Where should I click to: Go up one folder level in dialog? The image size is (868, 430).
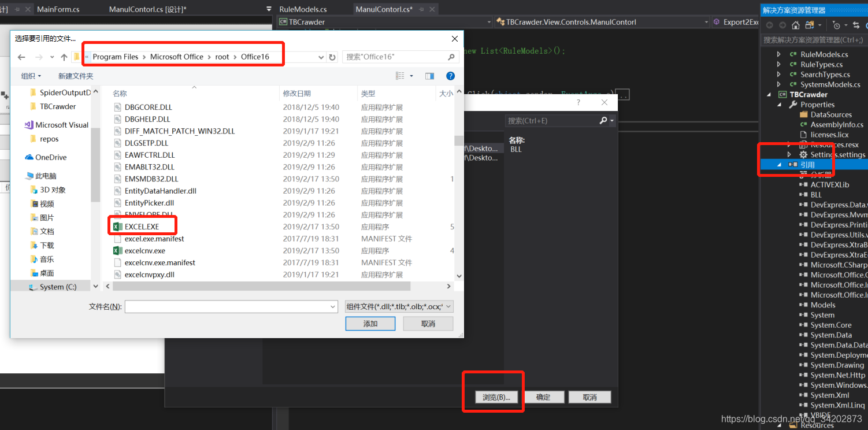pyautogui.click(x=64, y=57)
